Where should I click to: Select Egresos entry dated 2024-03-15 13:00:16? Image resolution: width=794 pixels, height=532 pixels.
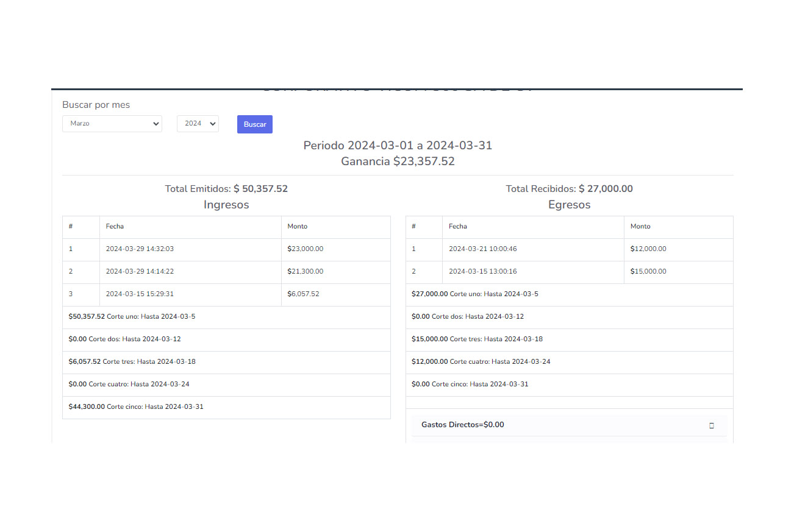tap(482, 272)
